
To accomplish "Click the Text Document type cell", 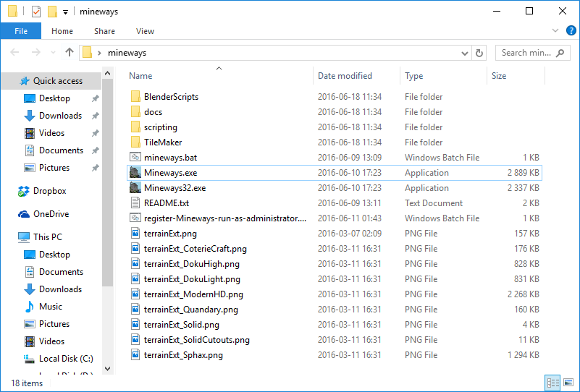I will coord(434,203).
